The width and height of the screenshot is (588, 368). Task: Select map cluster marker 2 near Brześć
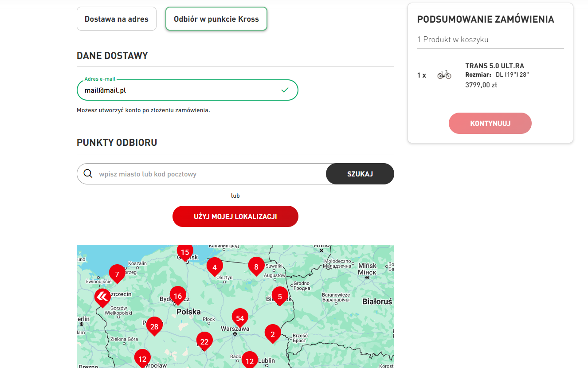click(x=273, y=334)
